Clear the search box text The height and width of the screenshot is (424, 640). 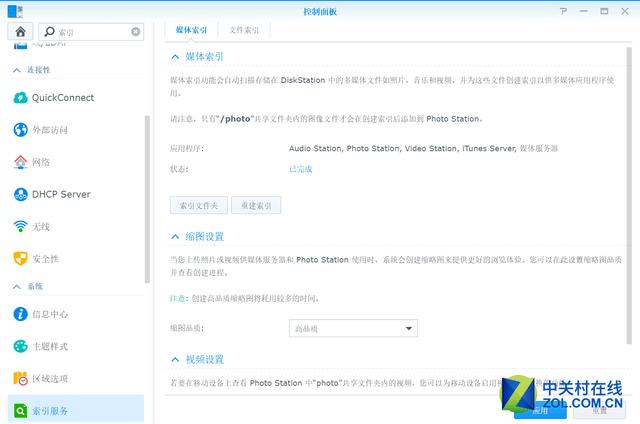136,31
